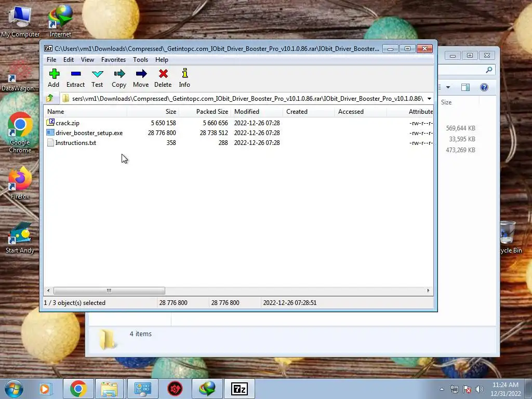This screenshot has height=399, width=532.
Task: Open Google Chrome desktop shortcut
Action: (20, 132)
